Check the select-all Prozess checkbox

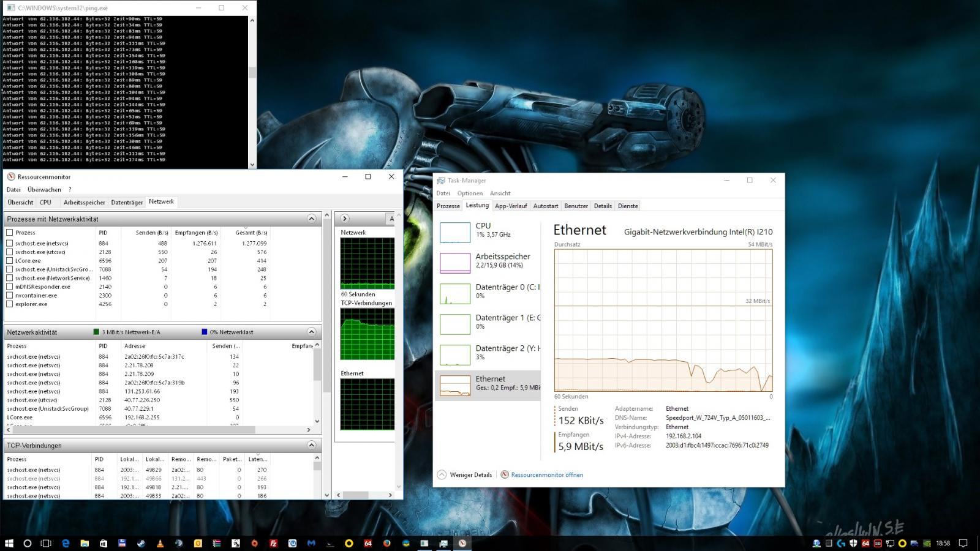10,233
